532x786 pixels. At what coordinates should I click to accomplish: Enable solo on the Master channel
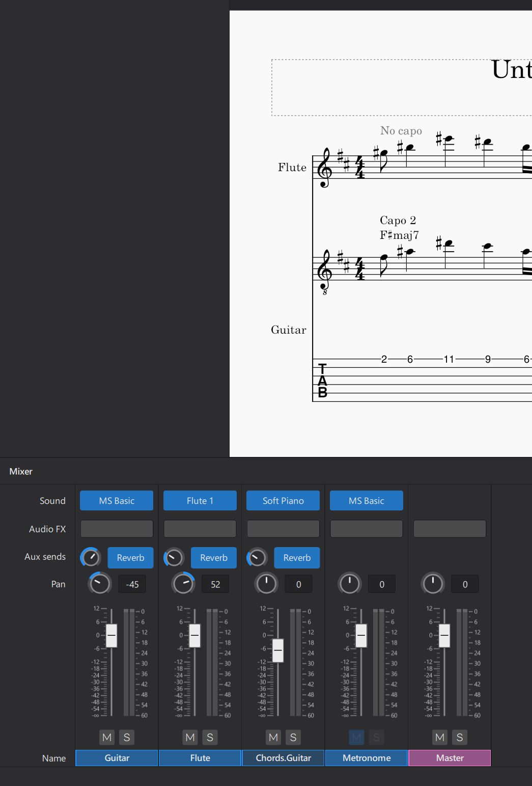(x=460, y=737)
